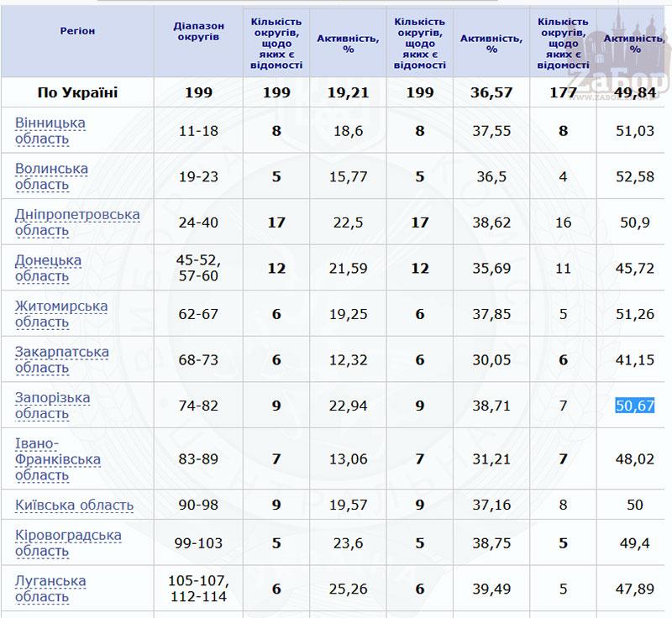Image resolution: width=672 pixels, height=618 pixels.
Task: Click the highlighted 50,67 cell
Action: pos(634,406)
